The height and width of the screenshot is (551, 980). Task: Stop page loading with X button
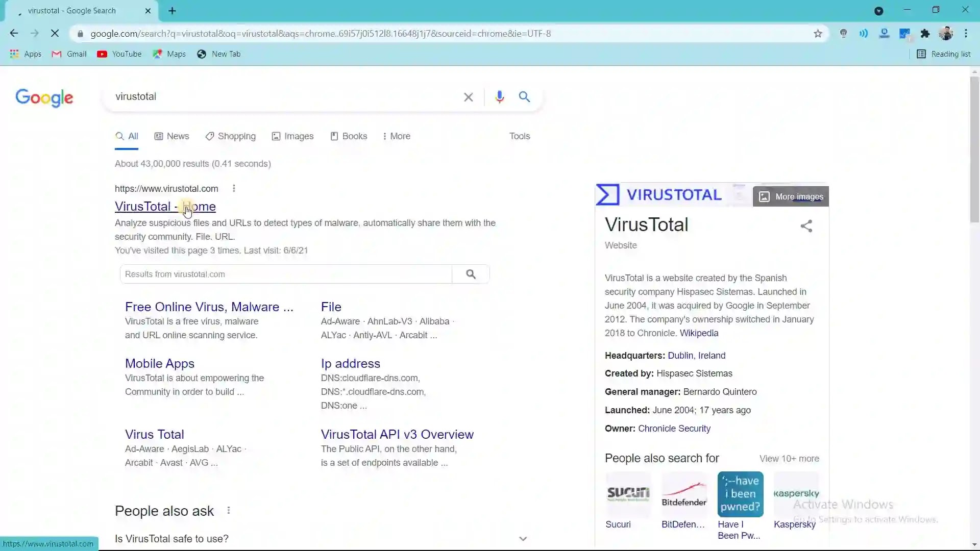(55, 34)
